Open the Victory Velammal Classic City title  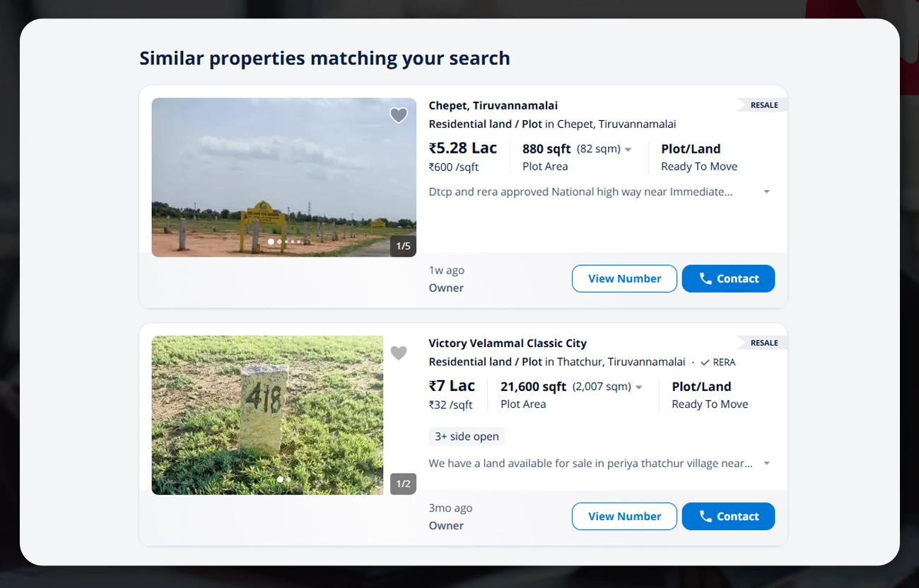[x=508, y=343]
